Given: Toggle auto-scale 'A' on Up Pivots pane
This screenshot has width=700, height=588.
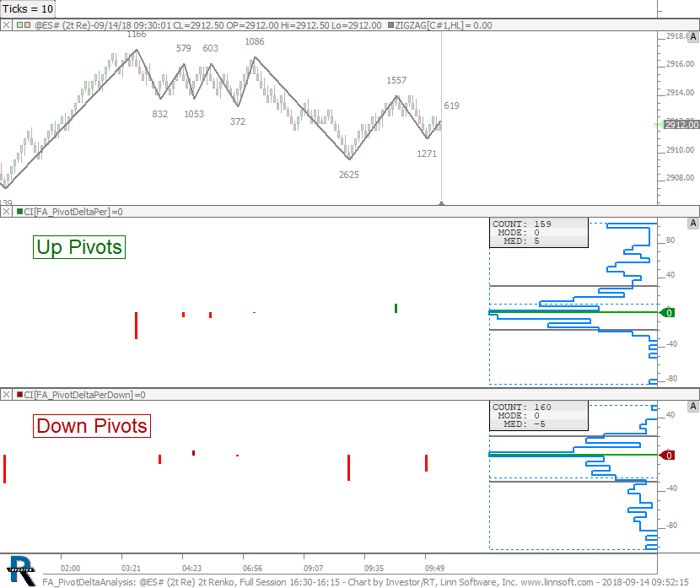Looking at the screenshot, I should pyautogui.click(x=693, y=224).
